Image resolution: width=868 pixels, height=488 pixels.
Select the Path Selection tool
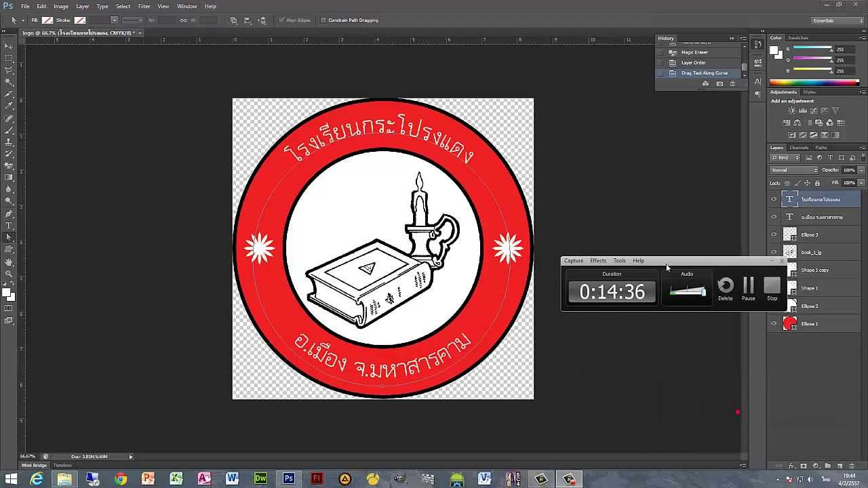click(x=9, y=237)
